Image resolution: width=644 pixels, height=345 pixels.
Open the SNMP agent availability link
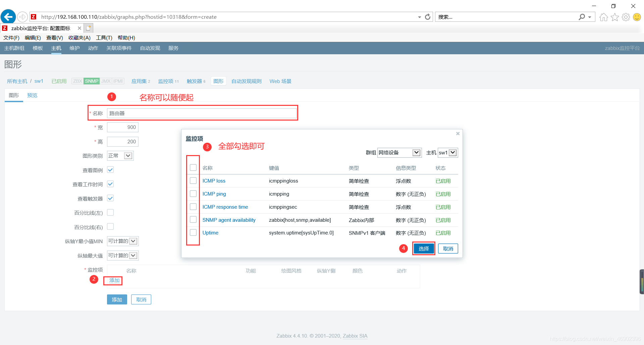click(229, 220)
